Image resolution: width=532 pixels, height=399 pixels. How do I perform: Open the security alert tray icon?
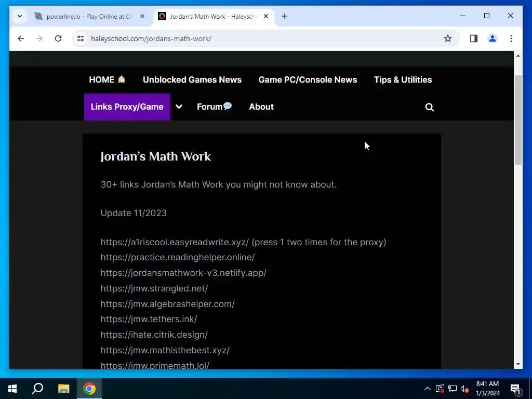click(440, 389)
